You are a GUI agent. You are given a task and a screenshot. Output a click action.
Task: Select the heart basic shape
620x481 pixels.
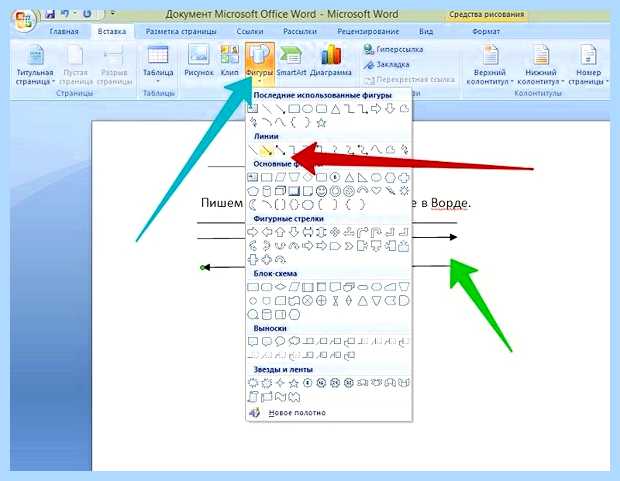tap(376, 191)
